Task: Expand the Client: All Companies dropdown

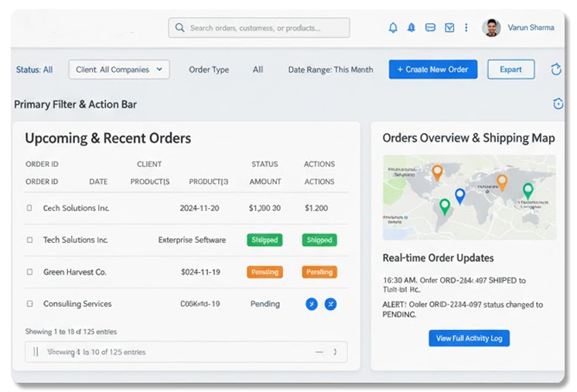Action: pos(119,70)
